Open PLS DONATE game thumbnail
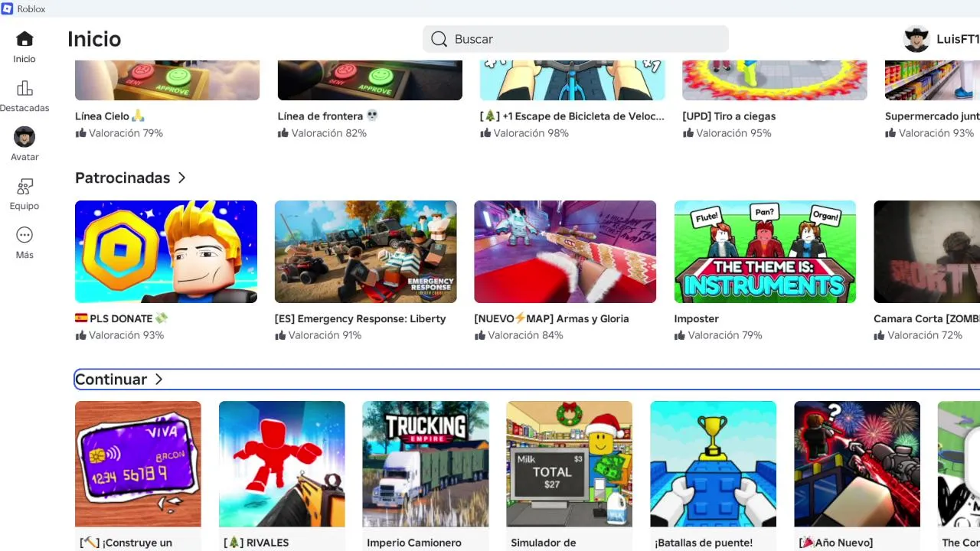 point(166,252)
